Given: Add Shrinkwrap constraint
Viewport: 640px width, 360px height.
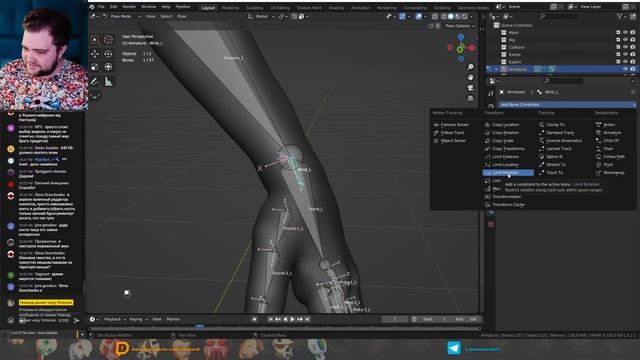Looking at the screenshot, I should 613,173.
